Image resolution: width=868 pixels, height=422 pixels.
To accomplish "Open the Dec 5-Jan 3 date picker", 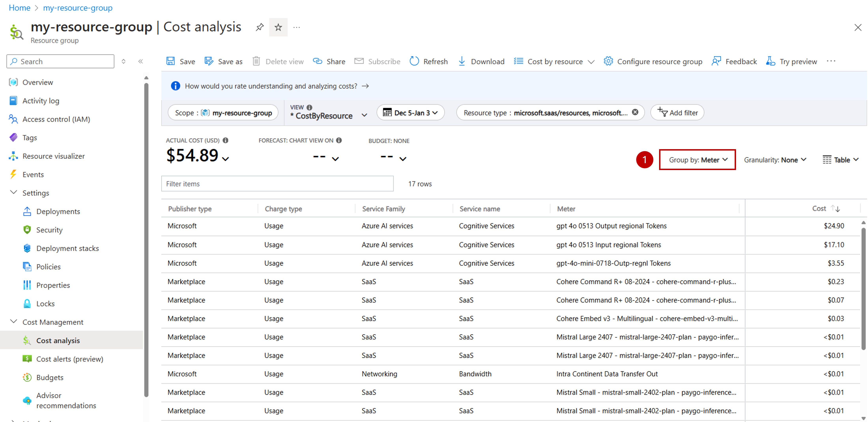I will pos(410,113).
